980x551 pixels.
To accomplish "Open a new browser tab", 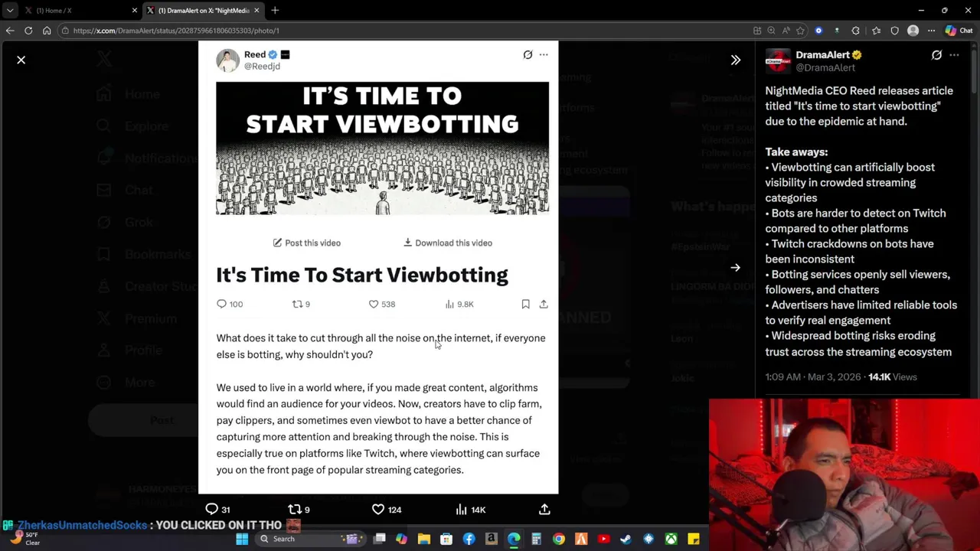I will click(275, 11).
